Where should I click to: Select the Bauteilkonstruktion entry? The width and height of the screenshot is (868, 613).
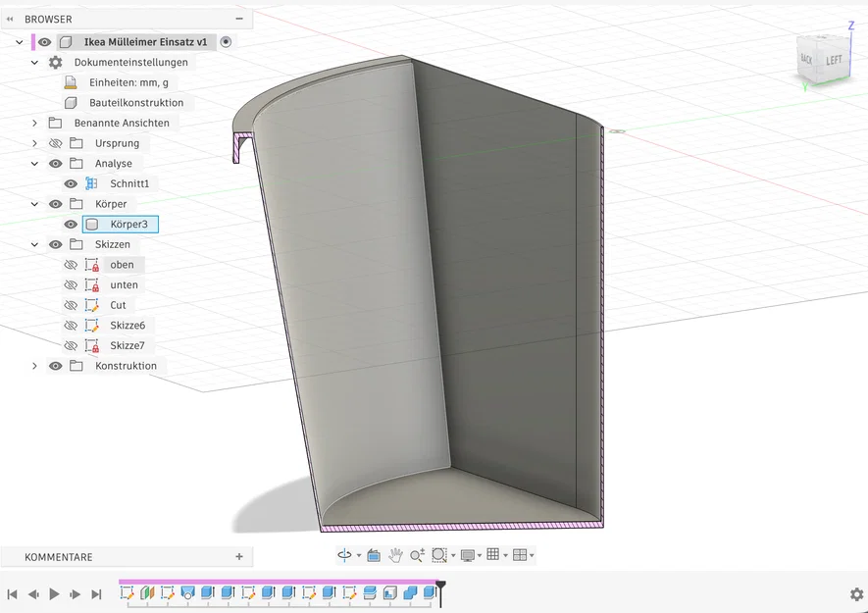pyautogui.click(x=136, y=102)
